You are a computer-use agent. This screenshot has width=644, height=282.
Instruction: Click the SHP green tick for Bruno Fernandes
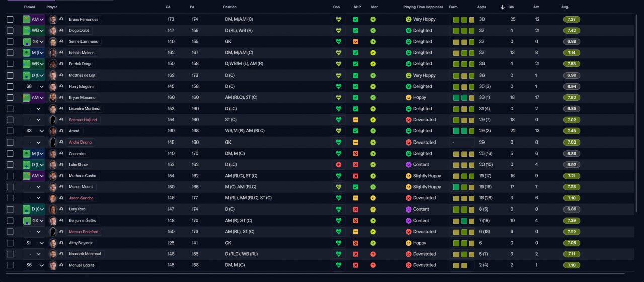tap(356, 19)
